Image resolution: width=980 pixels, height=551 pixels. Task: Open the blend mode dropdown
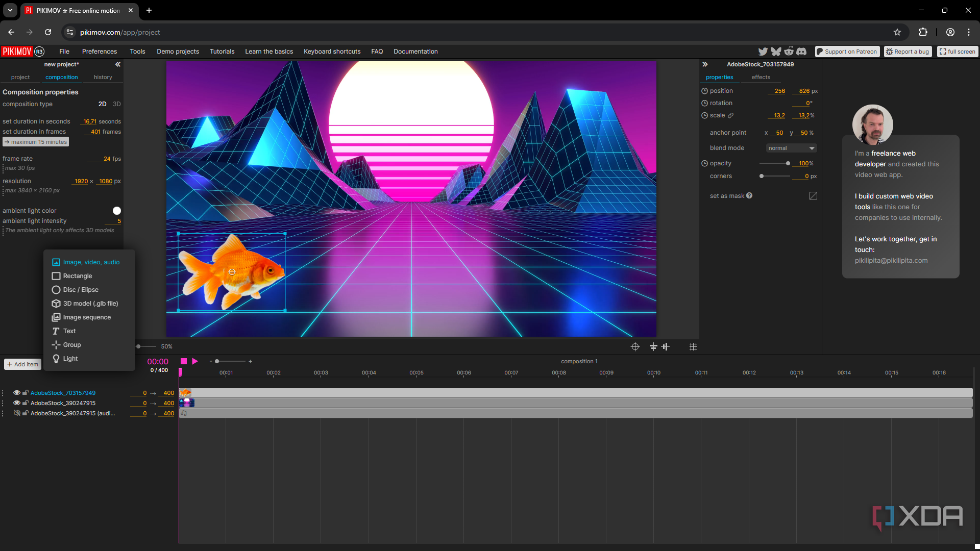pyautogui.click(x=791, y=148)
